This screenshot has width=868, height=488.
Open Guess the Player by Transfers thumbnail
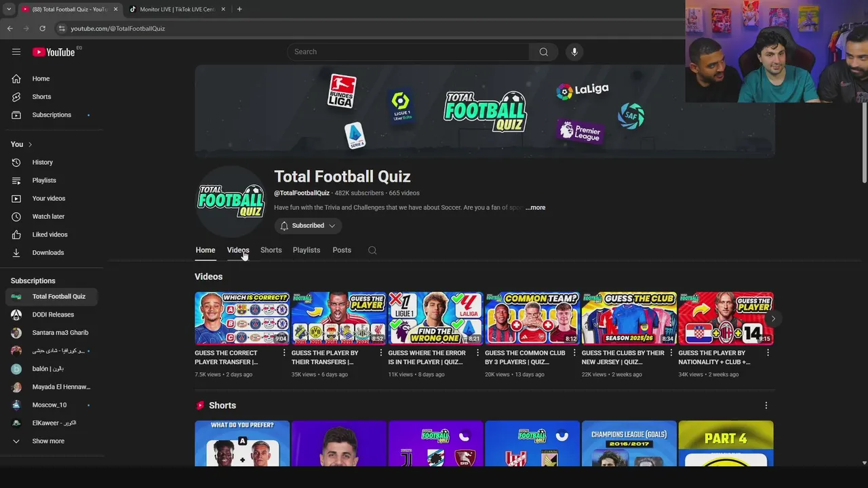pyautogui.click(x=339, y=319)
